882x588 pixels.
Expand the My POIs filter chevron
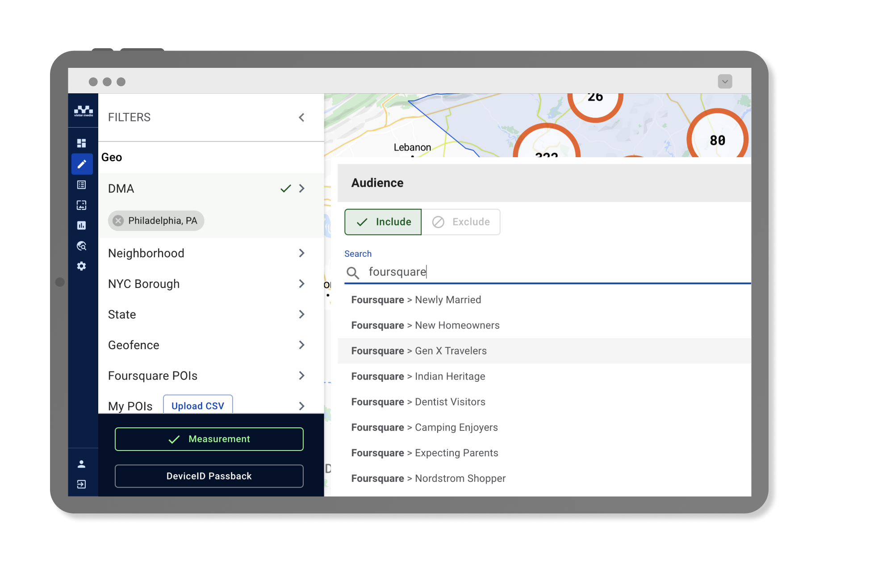pyautogui.click(x=302, y=406)
